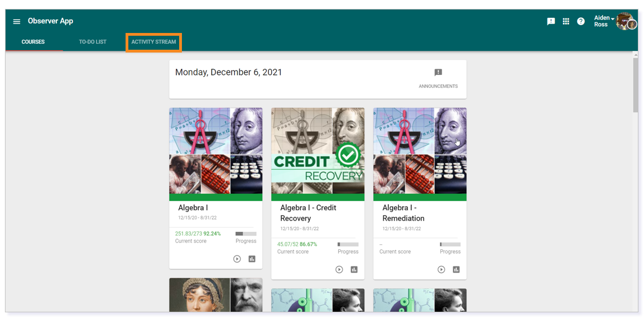Open the announcements icon in top bar

point(551,21)
